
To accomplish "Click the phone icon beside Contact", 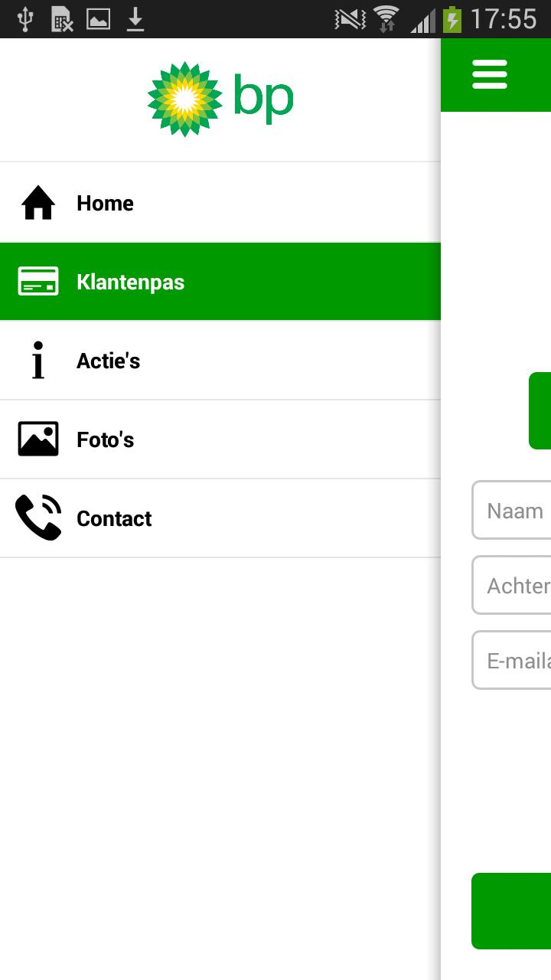I will coord(38,518).
